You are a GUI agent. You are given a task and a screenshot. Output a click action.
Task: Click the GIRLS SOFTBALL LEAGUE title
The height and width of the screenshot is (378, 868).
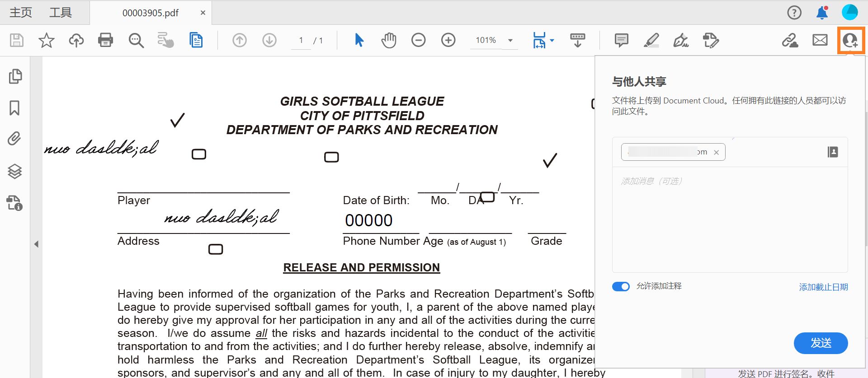coord(362,101)
